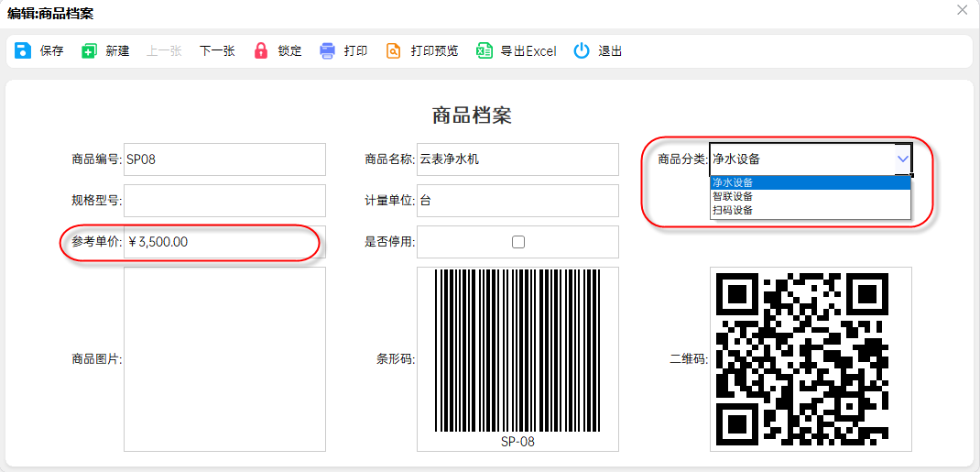This screenshot has width=980, height=472.
Task: Go to the next record with 下一张
Action: [x=217, y=51]
